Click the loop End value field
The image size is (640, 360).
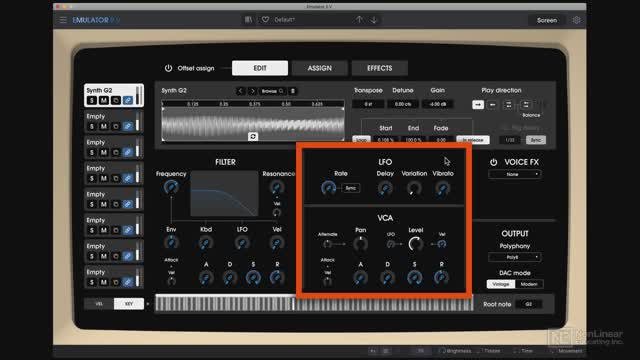point(413,140)
